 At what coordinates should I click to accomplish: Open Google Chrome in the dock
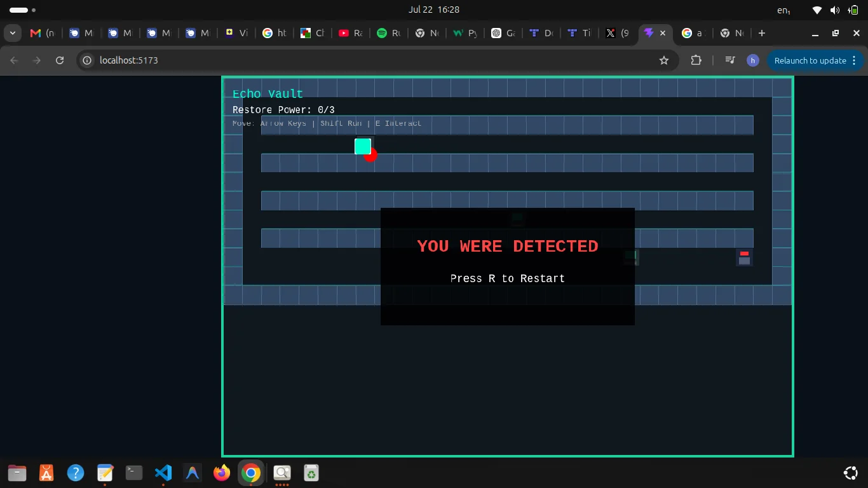(x=251, y=473)
